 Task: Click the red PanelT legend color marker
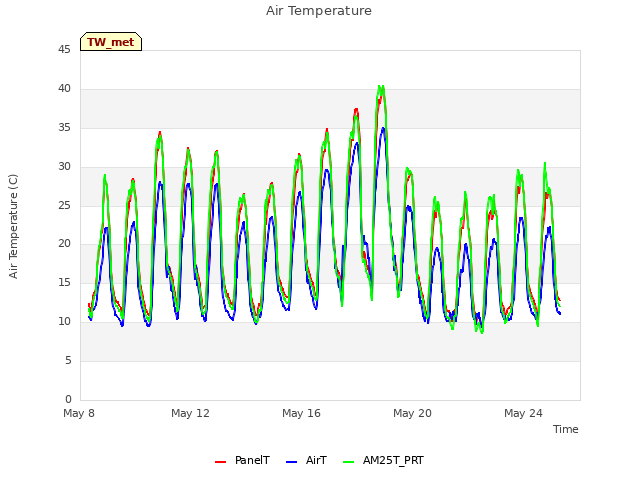pos(220,462)
